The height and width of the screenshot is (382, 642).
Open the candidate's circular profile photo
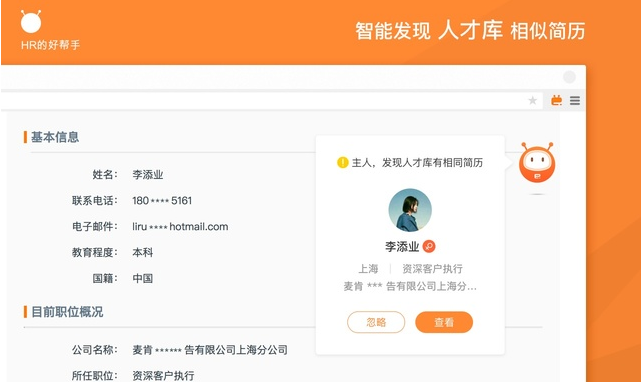(x=410, y=210)
